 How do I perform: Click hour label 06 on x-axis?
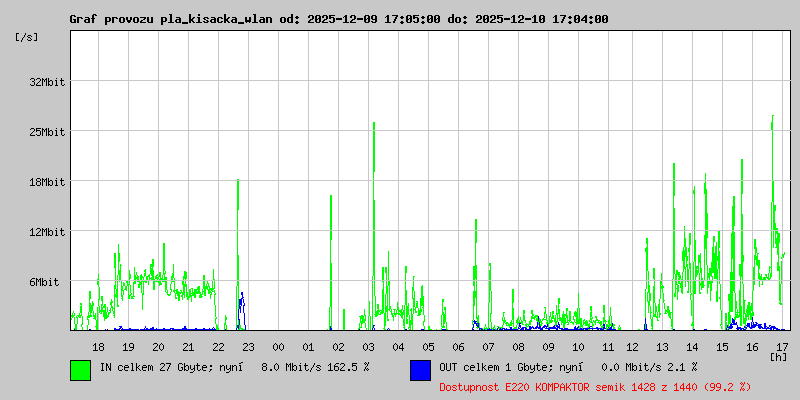pyautogui.click(x=459, y=347)
